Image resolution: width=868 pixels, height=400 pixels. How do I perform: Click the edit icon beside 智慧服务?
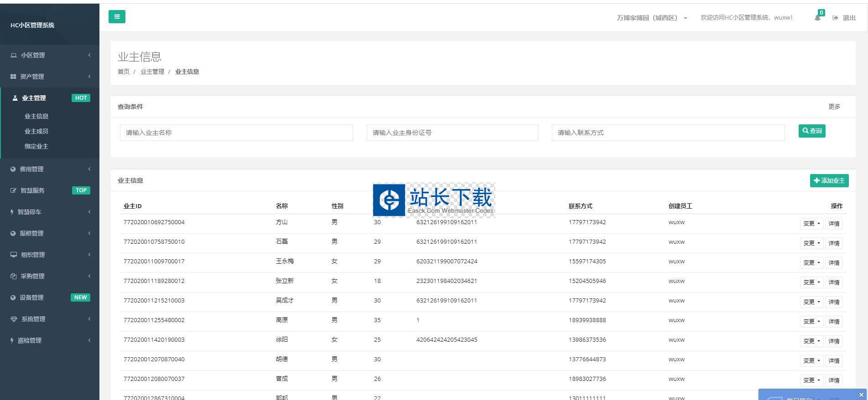click(13, 190)
